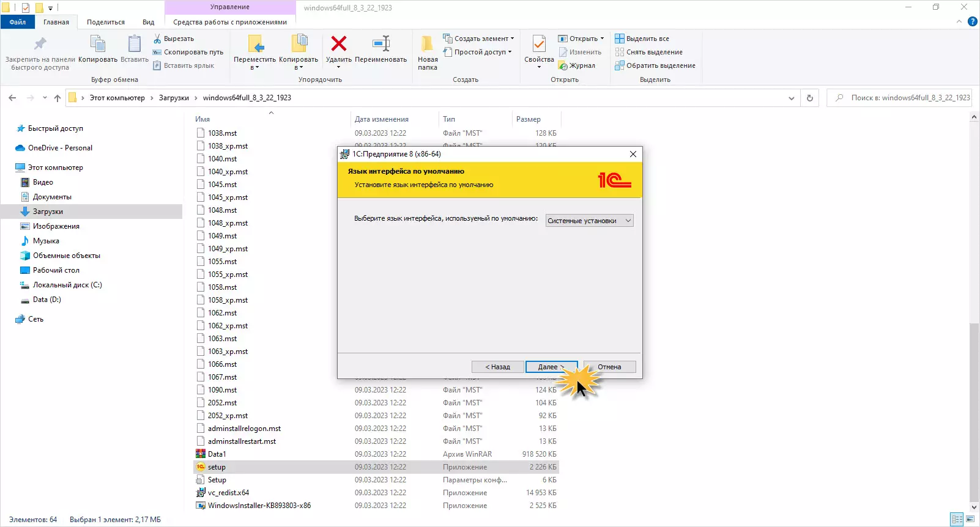Sort by the Дата изменения column header
Image resolution: width=980 pixels, height=527 pixels.
point(382,119)
